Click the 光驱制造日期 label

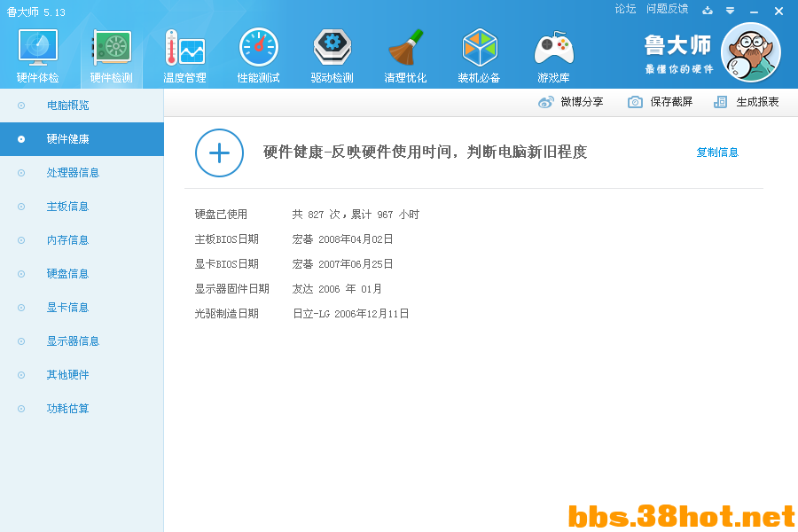click(226, 314)
